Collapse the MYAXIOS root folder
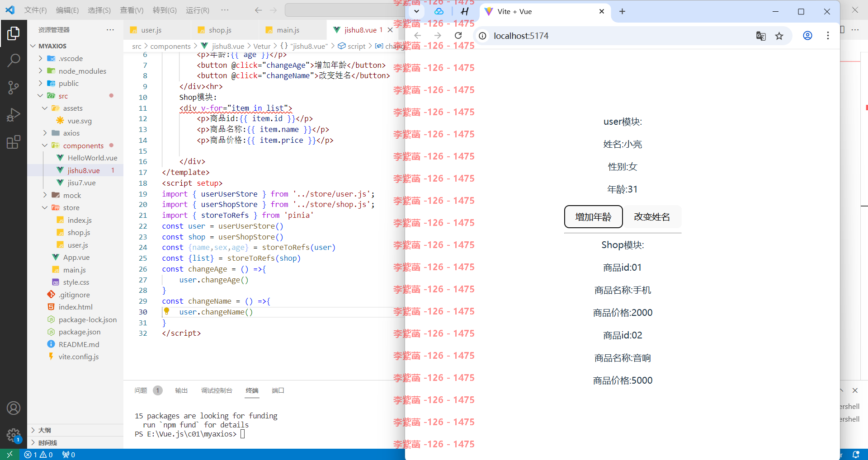Screen dimensions: 868x460 pos(33,46)
